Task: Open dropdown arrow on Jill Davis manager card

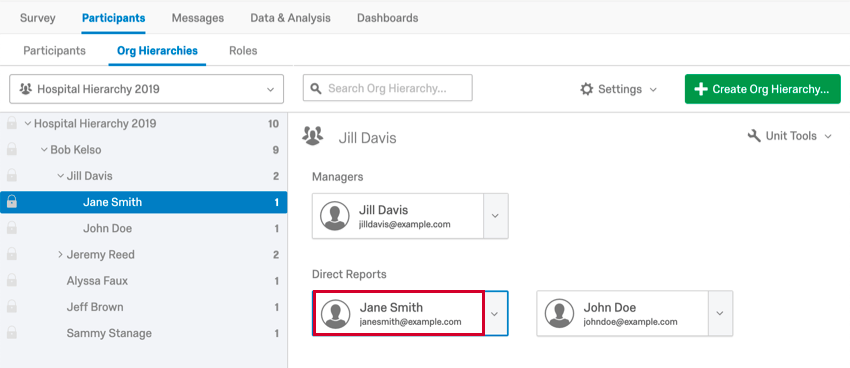Action: [x=495, y=216]
